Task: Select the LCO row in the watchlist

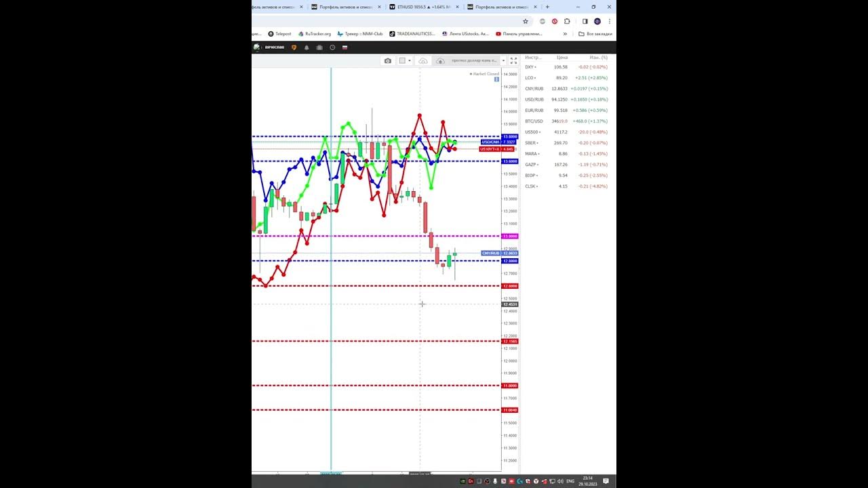Action: point(567,78)
